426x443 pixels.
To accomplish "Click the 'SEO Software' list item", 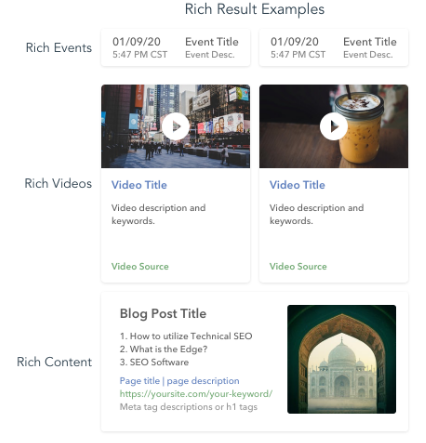I will coord(154,362).
